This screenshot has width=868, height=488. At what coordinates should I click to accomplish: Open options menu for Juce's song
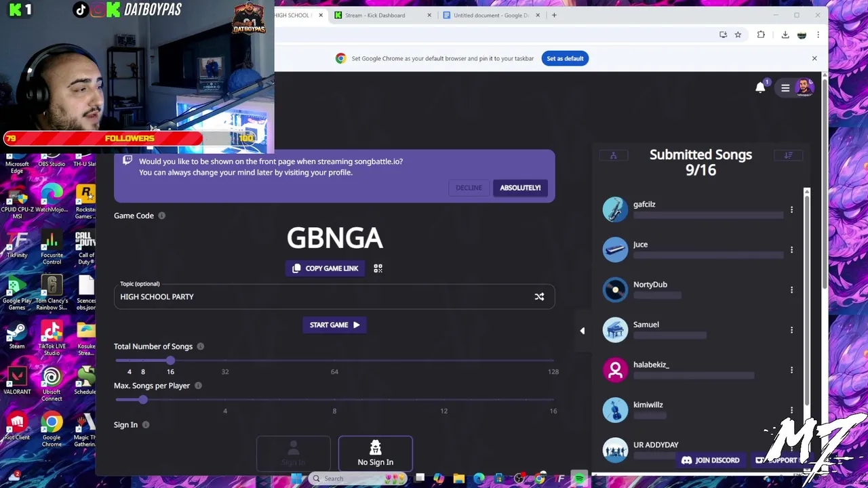click(x=791, y=250)
